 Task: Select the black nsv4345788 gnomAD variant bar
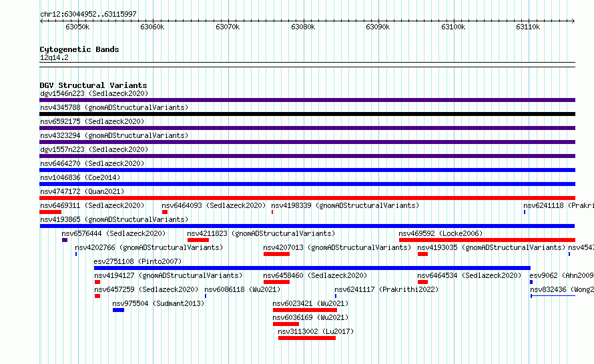pyautogui.click(x=307, y=114)
